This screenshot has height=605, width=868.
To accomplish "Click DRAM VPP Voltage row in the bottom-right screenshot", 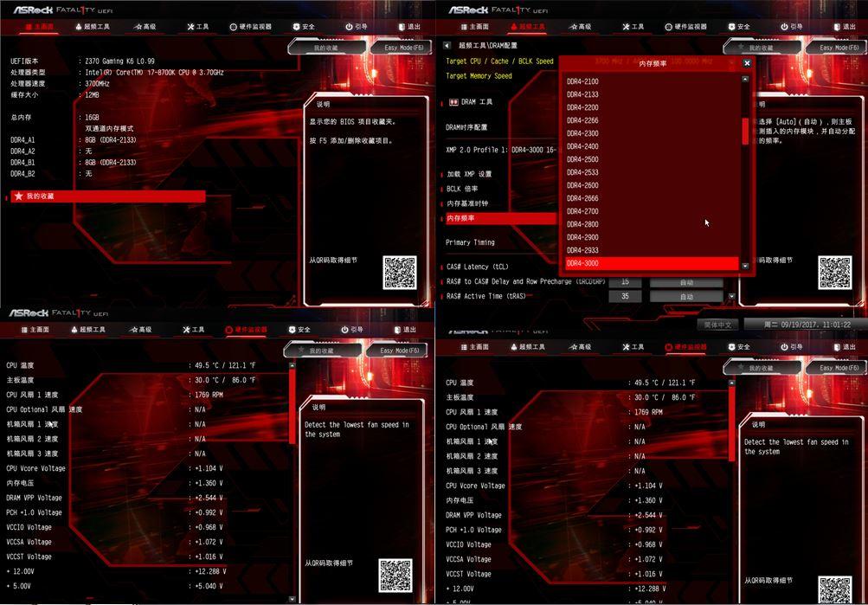I will tap(554, 515).
